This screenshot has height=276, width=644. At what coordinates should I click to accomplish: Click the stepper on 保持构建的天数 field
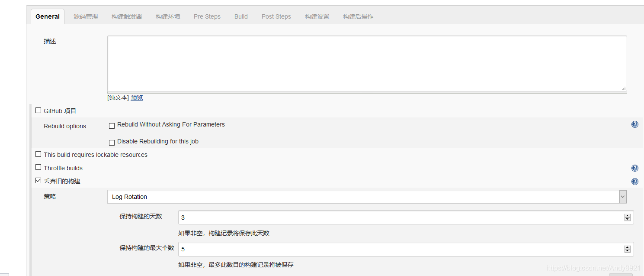627,218
